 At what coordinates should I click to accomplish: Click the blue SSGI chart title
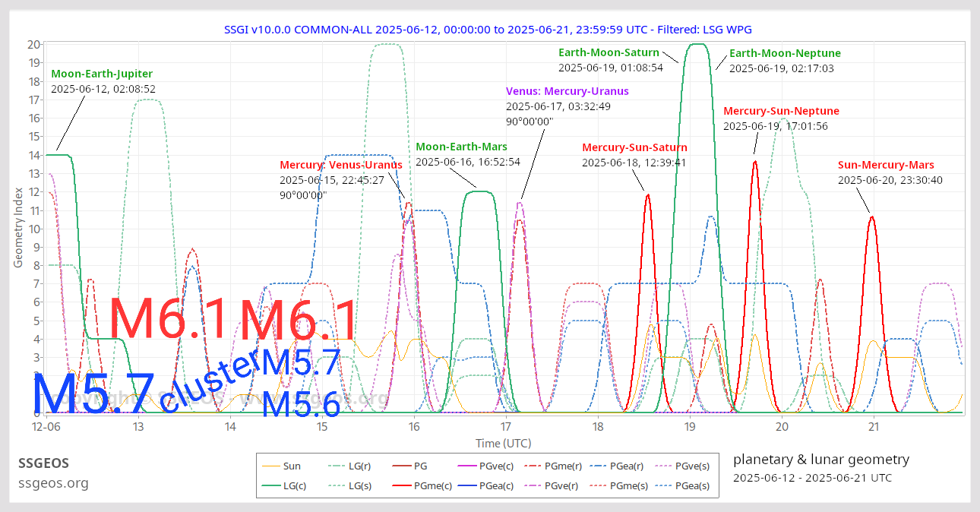(x=488, y=30)
